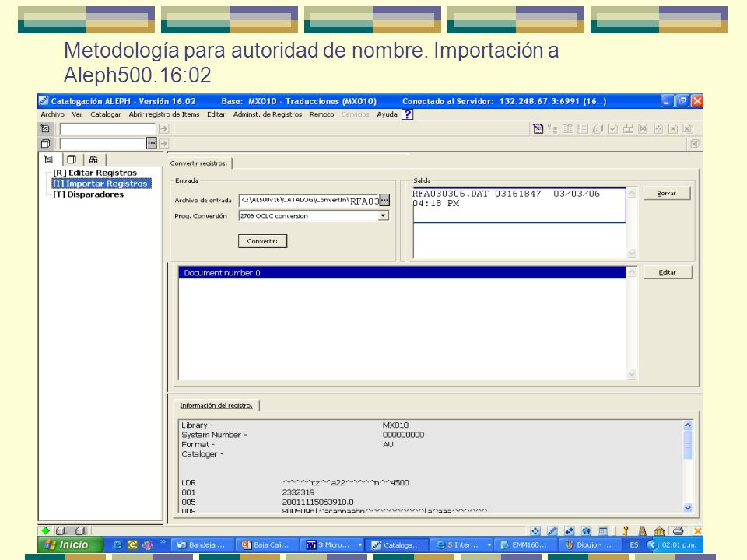Click the go arrow after the second toolbar field

click(x=164, y=143)
